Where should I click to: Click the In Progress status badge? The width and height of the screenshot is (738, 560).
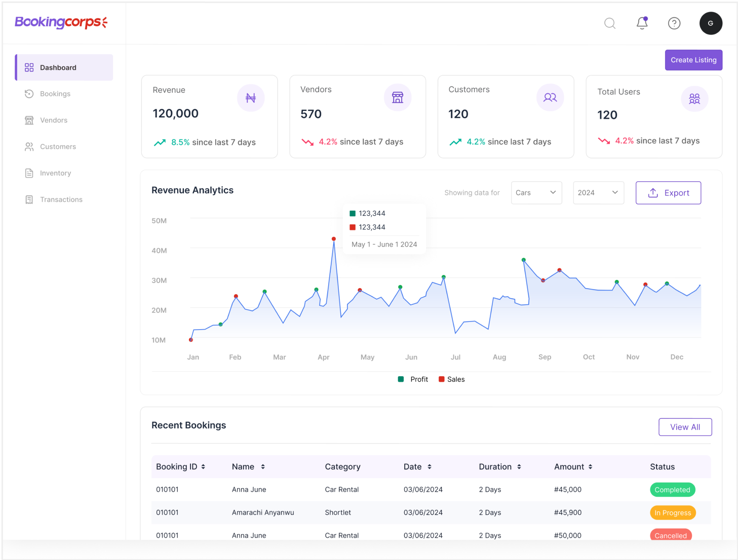click(673, 513)
